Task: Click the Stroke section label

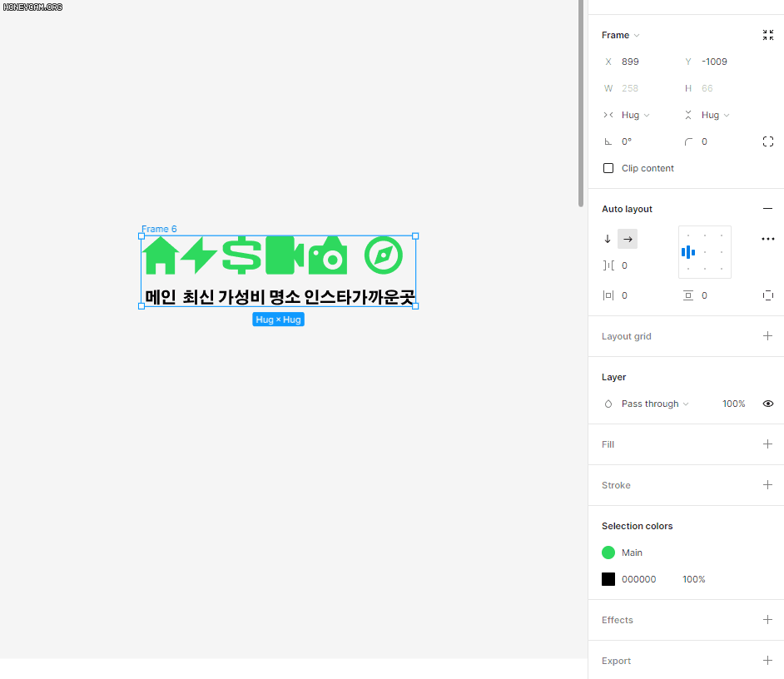Action: coord(616,485)
